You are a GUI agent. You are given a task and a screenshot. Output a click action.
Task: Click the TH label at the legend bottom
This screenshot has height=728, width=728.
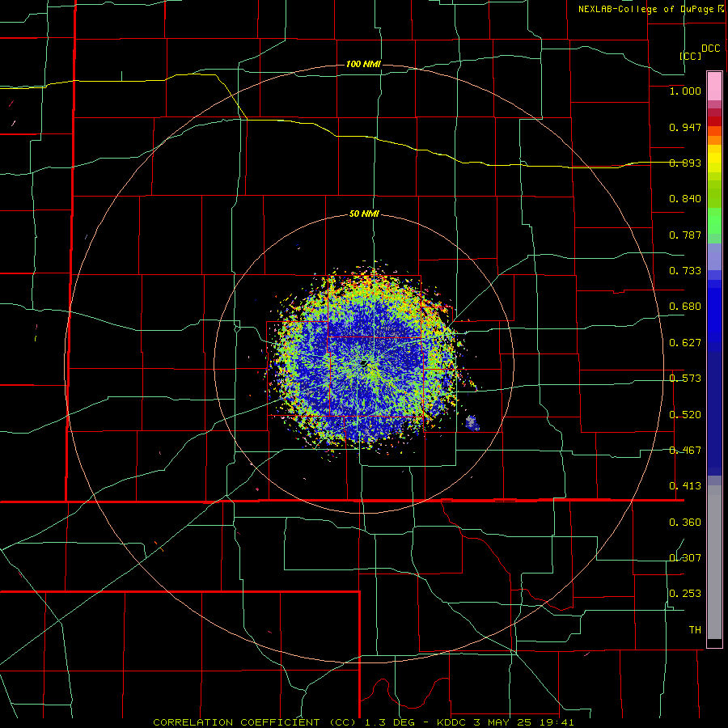[x=695, y=630]
